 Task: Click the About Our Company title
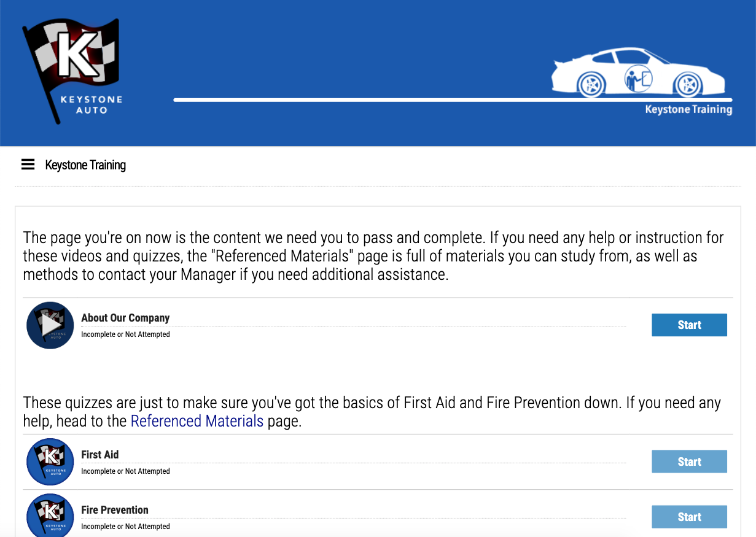[x=125, y=318]
